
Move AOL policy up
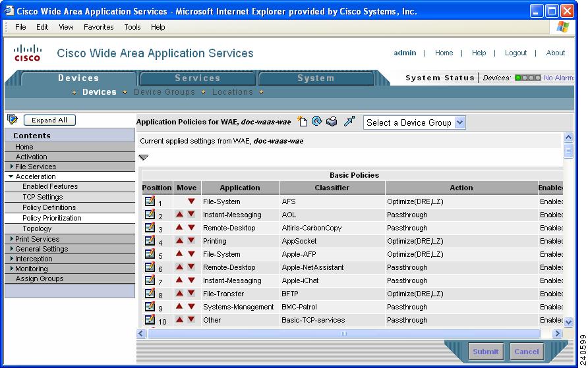point(179,214)
